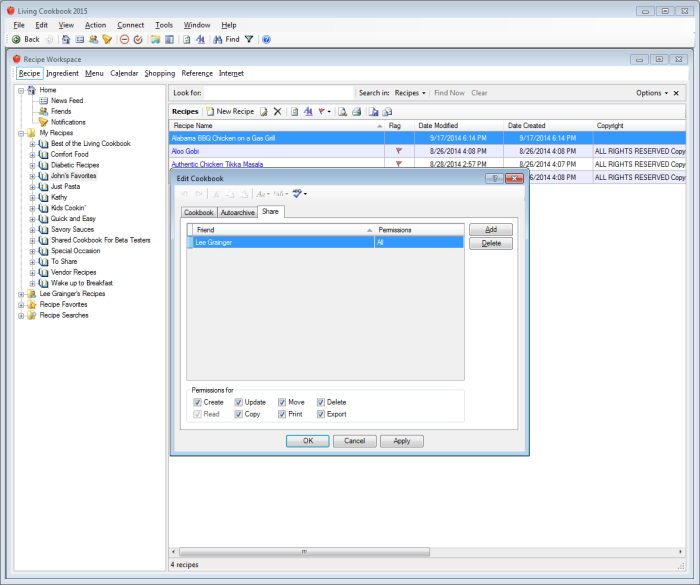The height and width of the screenshot is (585, 700).
Task: Click the printer icon in Recipes toolbar
Action: [356, 112]
